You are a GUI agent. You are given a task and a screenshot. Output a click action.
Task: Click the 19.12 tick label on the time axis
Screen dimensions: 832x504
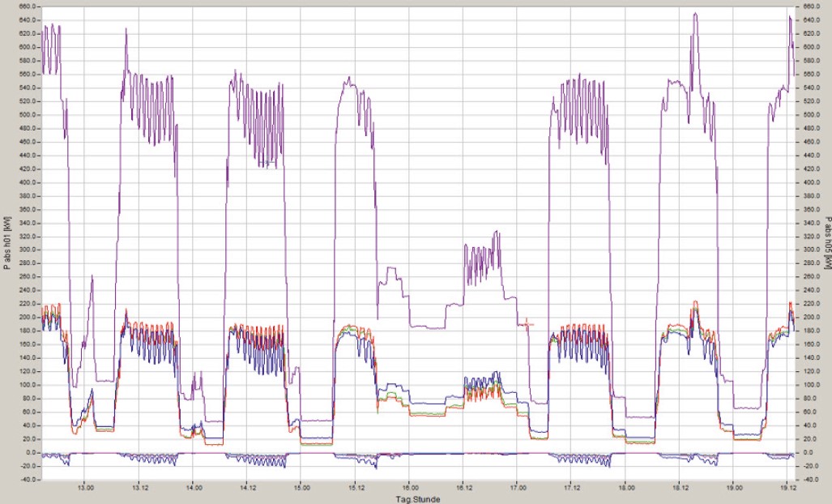click(787, 489)
